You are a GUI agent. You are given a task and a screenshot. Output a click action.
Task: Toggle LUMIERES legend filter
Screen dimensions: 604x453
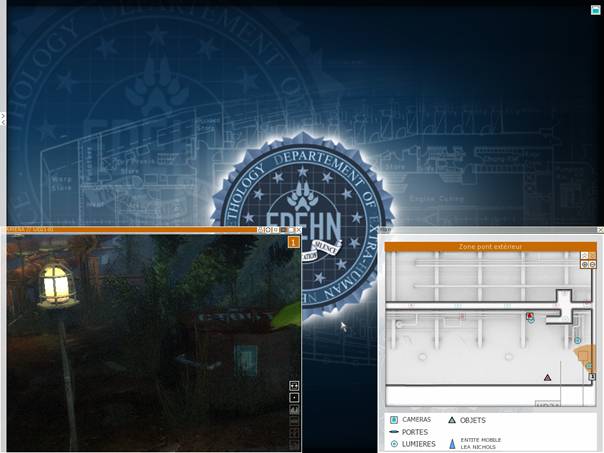pos(413,444)
